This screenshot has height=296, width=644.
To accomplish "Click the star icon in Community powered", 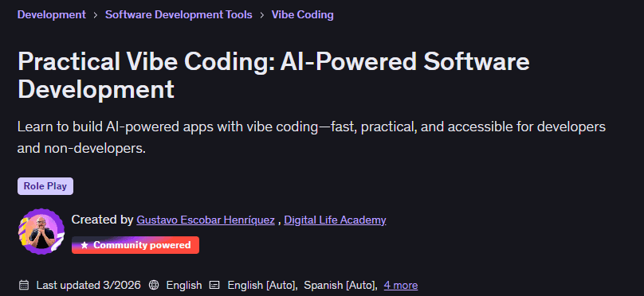I will point(84,245).
